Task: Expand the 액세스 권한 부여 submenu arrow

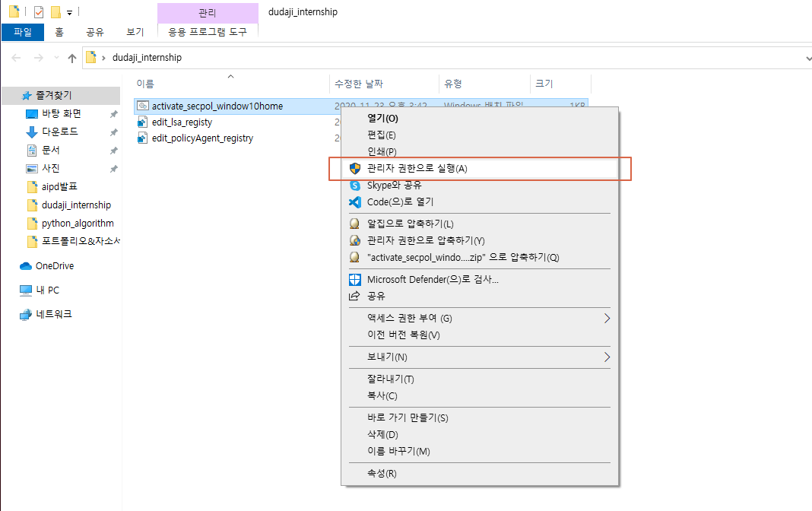Action: tap(607, 318)
